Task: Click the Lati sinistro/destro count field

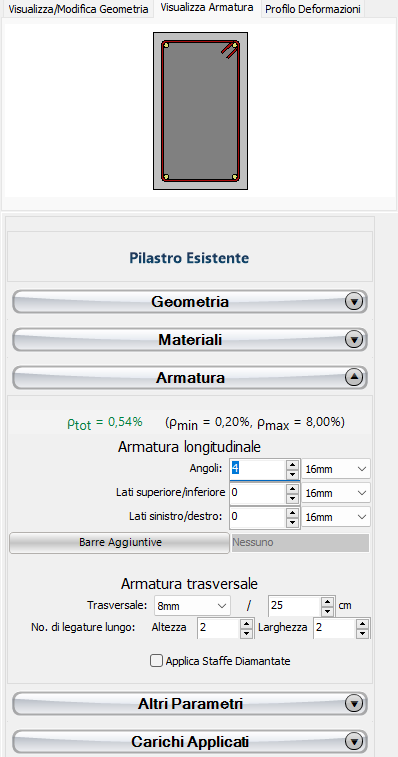Action: [x=258, y=517]
